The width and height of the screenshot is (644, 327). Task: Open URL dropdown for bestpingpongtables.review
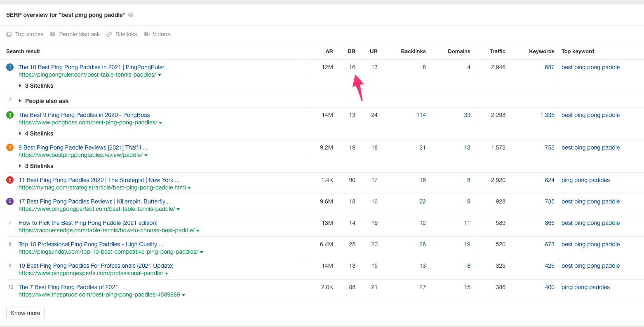[146, 155]
